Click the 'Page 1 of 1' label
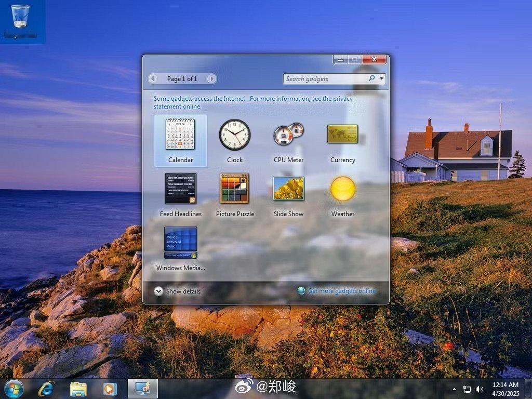Screen dimensions: 532x399 coord(182,79)
